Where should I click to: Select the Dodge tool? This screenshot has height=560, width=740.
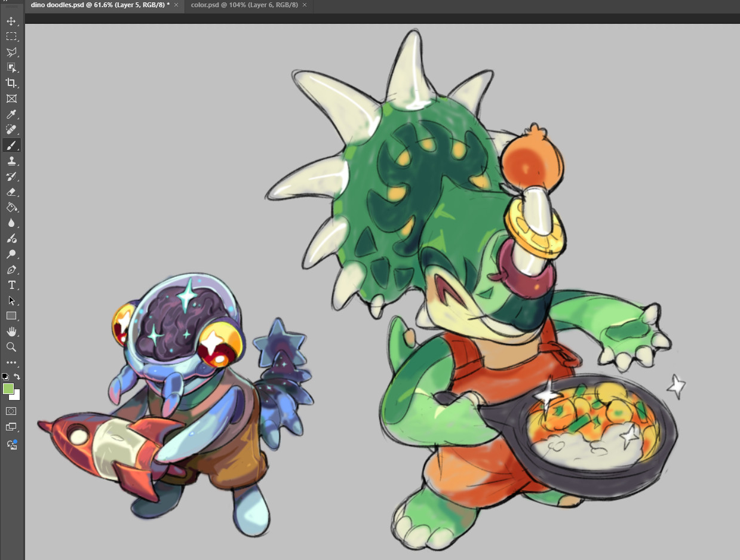pos(11,254)
